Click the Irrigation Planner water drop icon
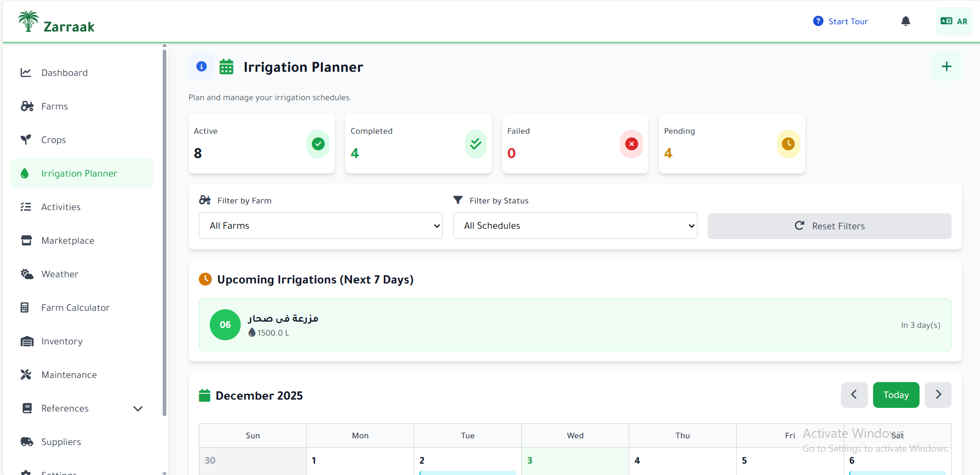Screen dimensions: 980x475 (x=25, y=173)
